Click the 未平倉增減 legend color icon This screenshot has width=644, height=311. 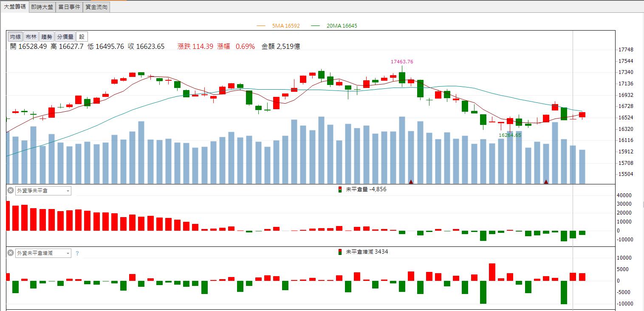340,252
